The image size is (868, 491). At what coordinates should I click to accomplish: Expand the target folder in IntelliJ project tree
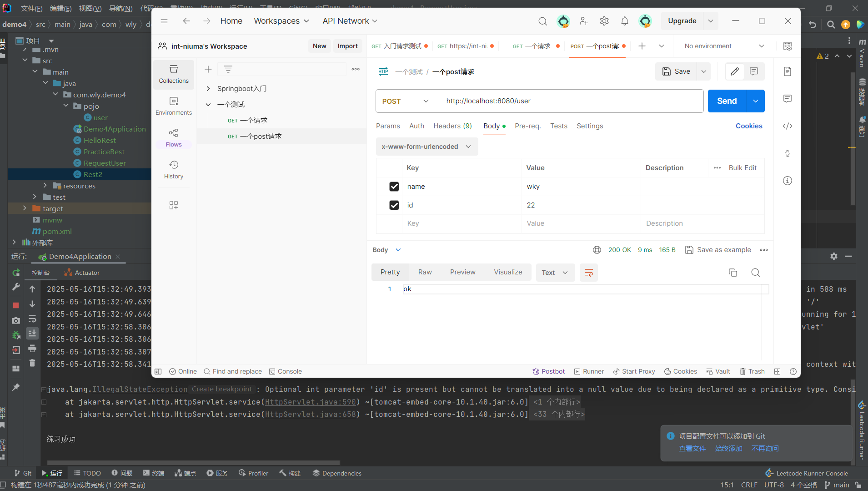tap(25, 208)
